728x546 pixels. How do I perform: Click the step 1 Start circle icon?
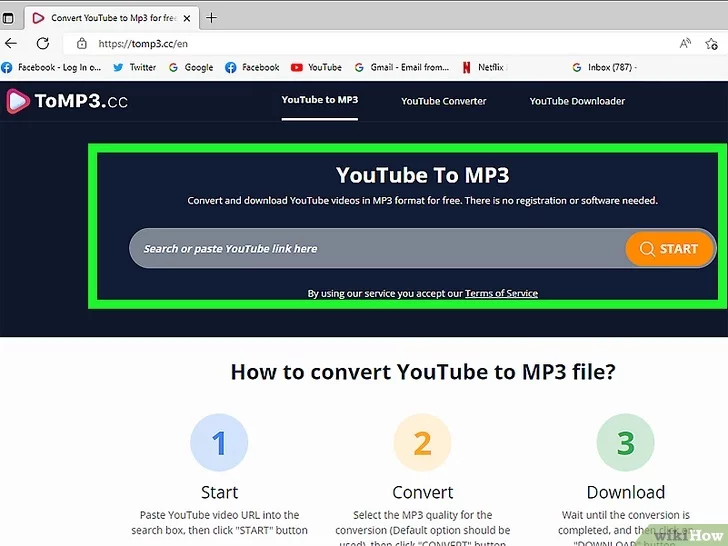(219, 442)
